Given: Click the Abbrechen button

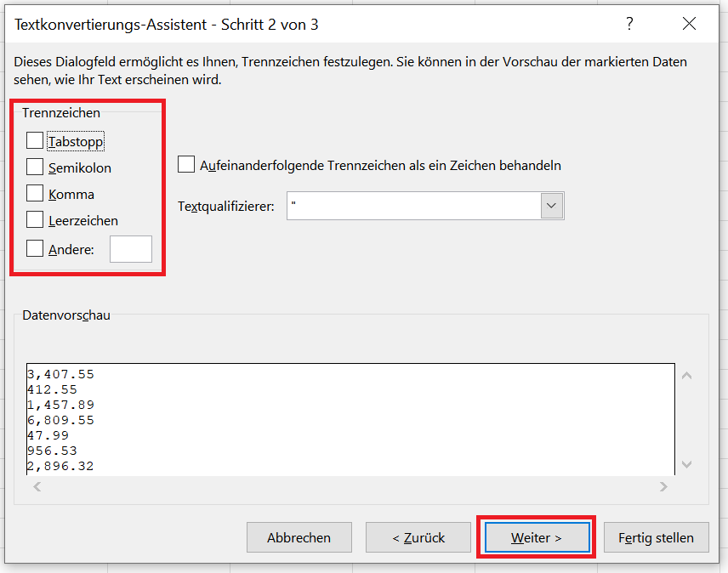Looking at the screenshot, I should [x=299, y=537].
